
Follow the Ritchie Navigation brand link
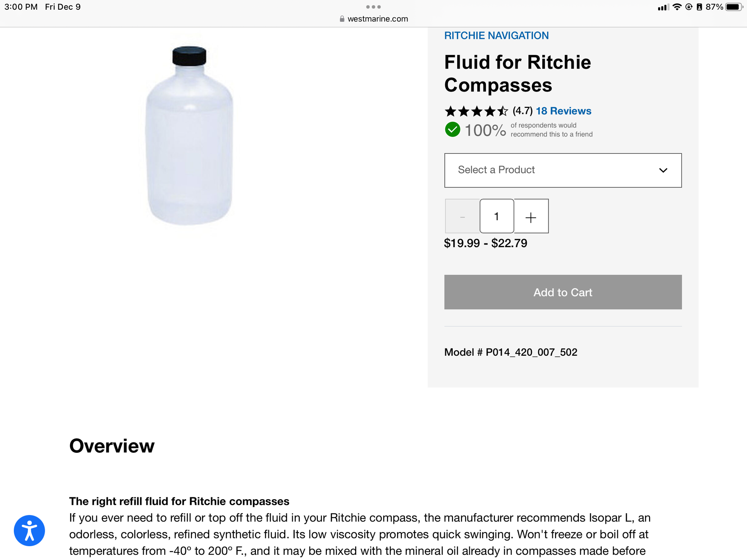tap(496, 35)
